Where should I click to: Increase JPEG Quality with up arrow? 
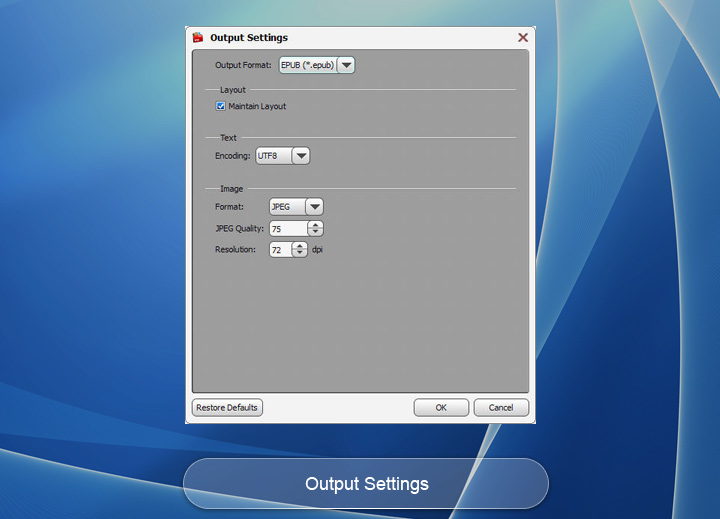[x=315, y=225]
